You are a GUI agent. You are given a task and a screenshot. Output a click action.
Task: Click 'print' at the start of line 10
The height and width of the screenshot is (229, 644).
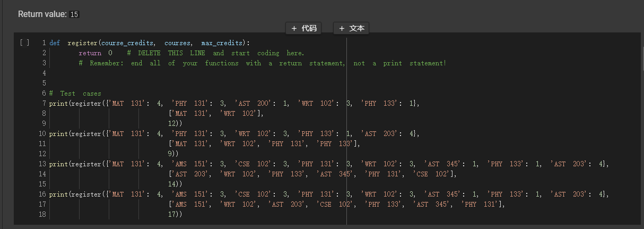click(58, 133)
